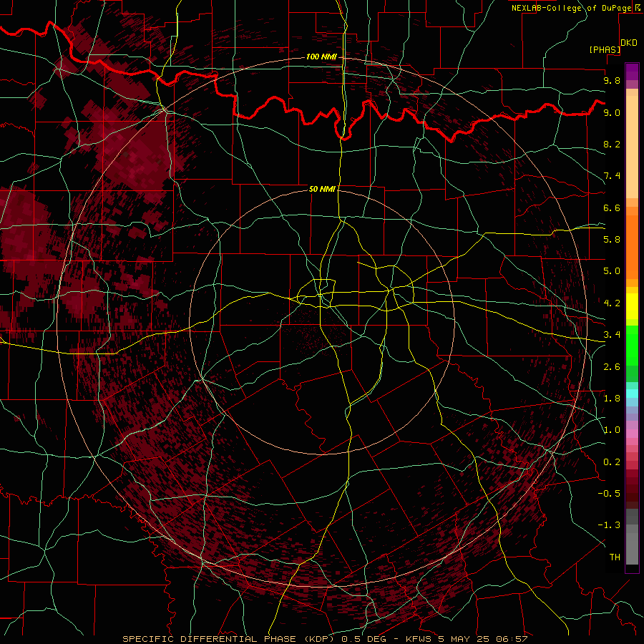Click the -1.3 value on the color scale
Screen dimensions: 644x644
point(609,525)
